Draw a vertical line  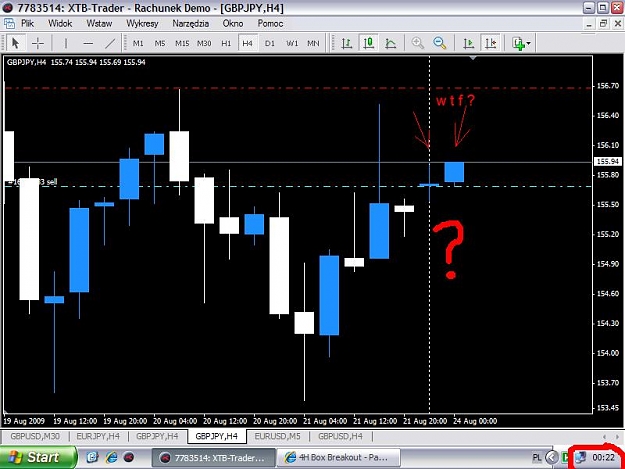pyautogui.click(x=66, y=43)
